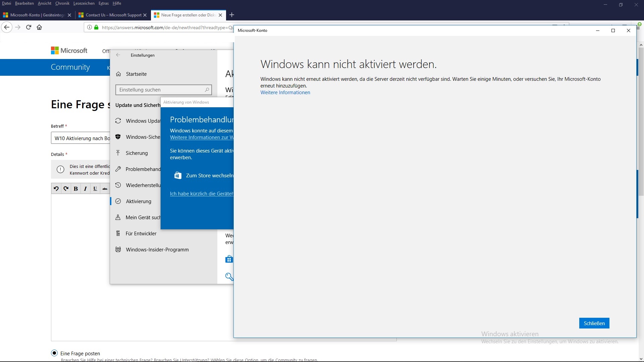Image resolution: width=644 pixels, height=362 pixels.
Task: Open the Chronik menu
Action: point(62,3)
